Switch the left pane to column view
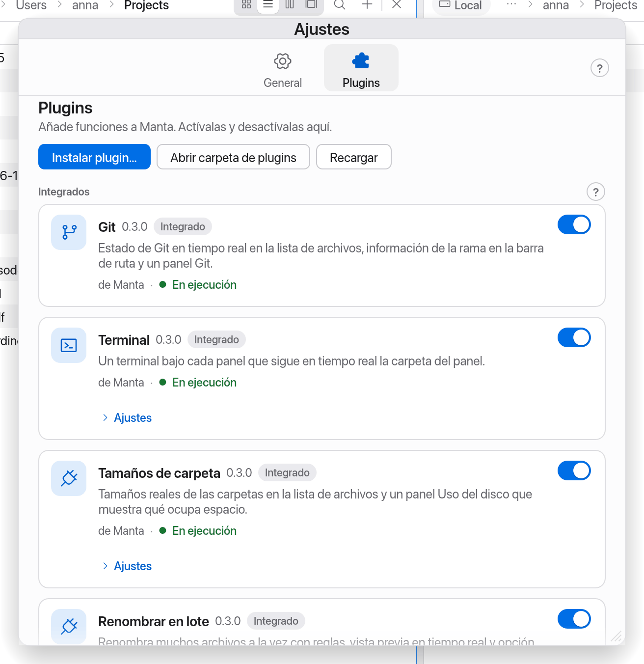The height and width of the screenshot is (664, 644). click(290, 4)
